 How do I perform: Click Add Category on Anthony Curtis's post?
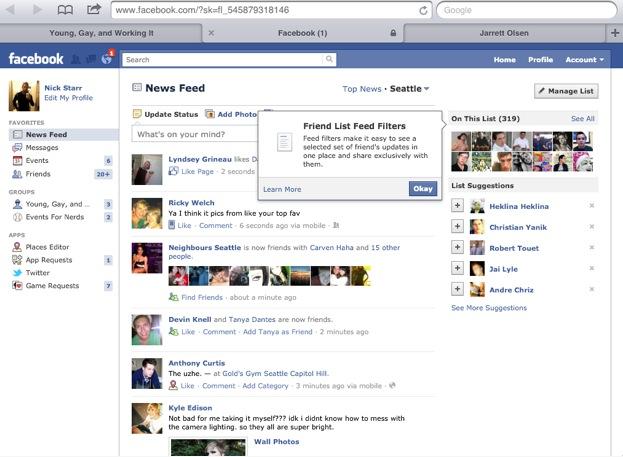(265, 386)
